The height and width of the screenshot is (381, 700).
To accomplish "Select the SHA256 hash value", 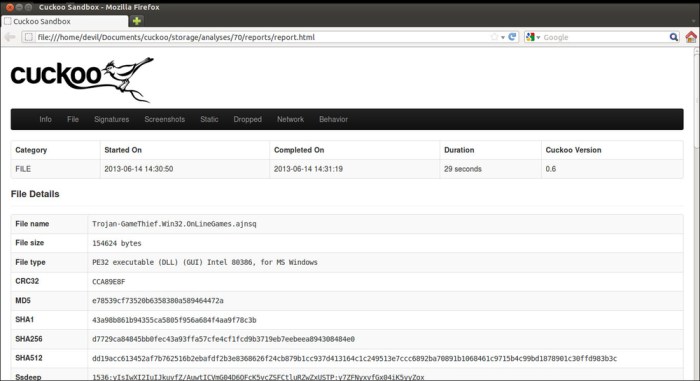I will [x=223, y=339].
